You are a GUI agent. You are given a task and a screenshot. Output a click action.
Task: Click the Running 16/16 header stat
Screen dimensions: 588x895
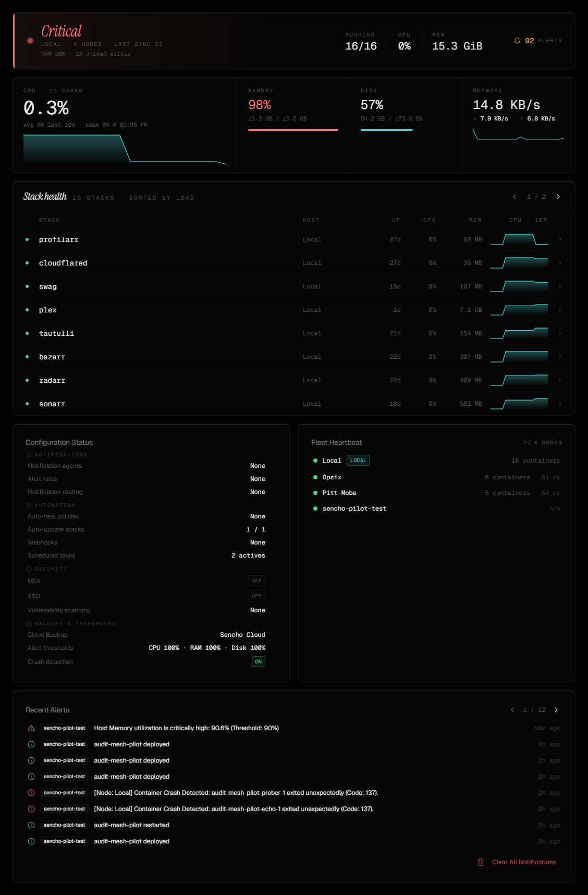[x=361, y=42]
